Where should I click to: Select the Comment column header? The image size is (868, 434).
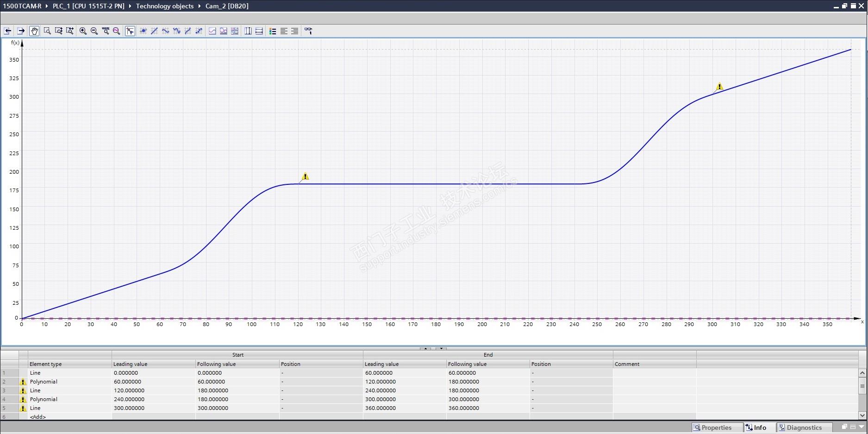(x=655, y=364)
